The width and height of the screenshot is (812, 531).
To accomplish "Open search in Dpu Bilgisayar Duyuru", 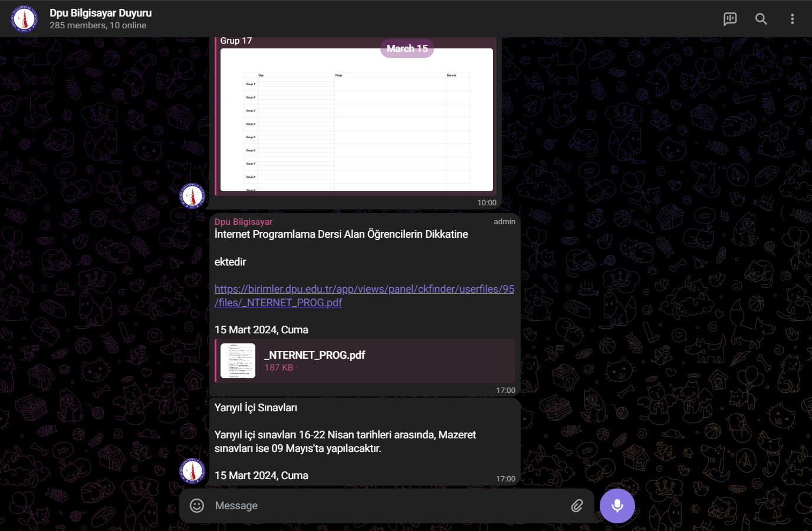I will (761, 18).
